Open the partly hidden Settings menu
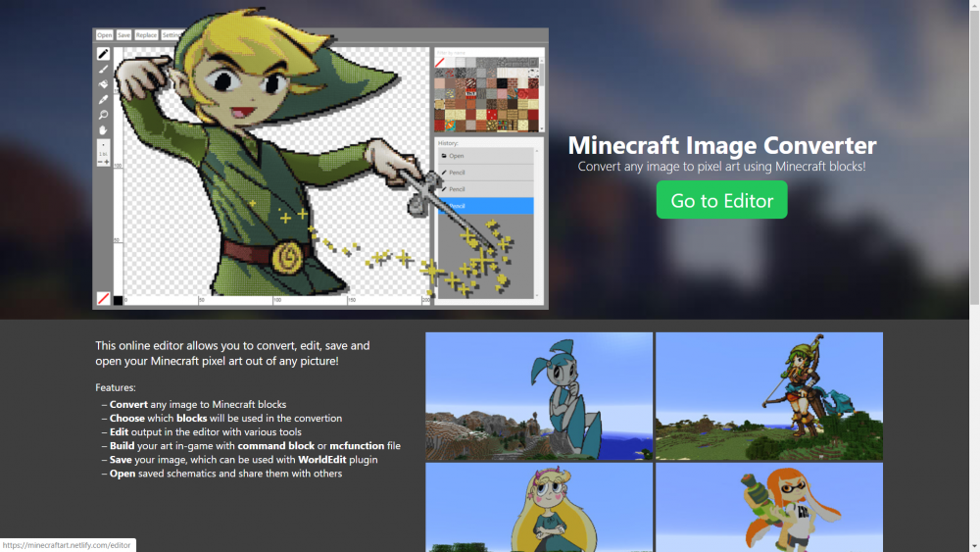The width and height of the screenshot is (980, 552). pos(170,35)
